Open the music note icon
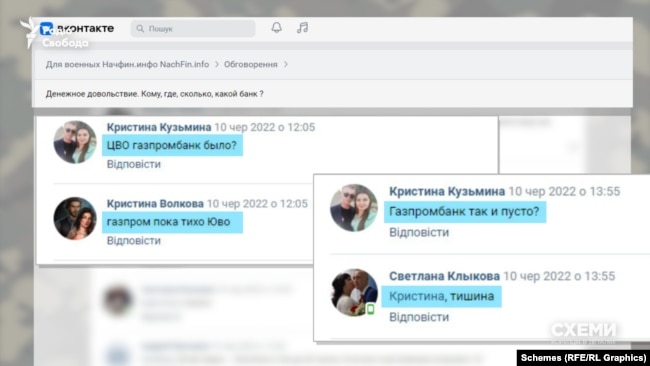650x366 pixels. click(x=303, y=28)
